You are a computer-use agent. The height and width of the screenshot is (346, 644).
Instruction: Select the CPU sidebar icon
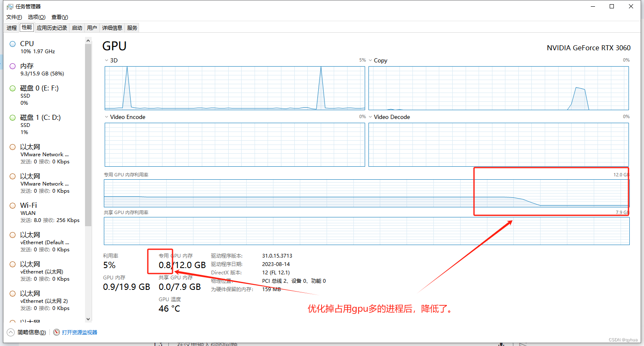[13, 43]
